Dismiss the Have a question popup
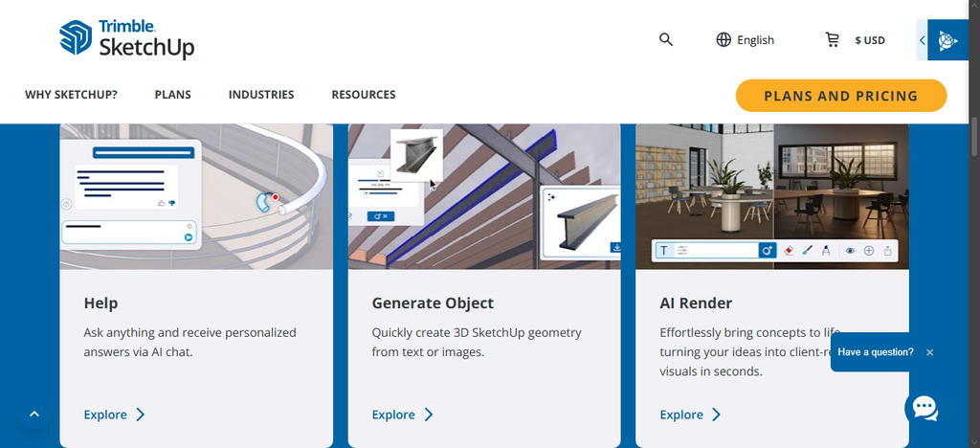 tap(930, 352)
